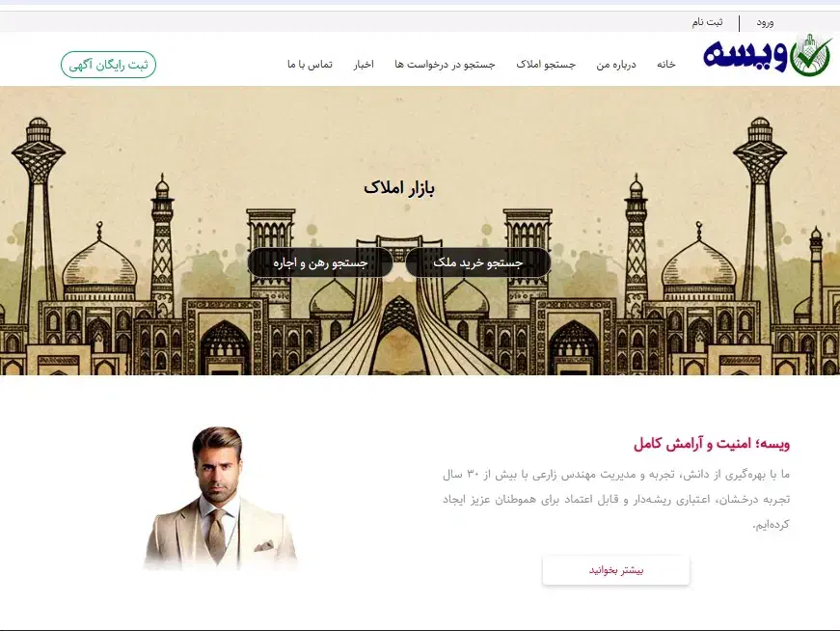Open the اخبار news page
Screen dimensions: 840x631
click(364, 65)
